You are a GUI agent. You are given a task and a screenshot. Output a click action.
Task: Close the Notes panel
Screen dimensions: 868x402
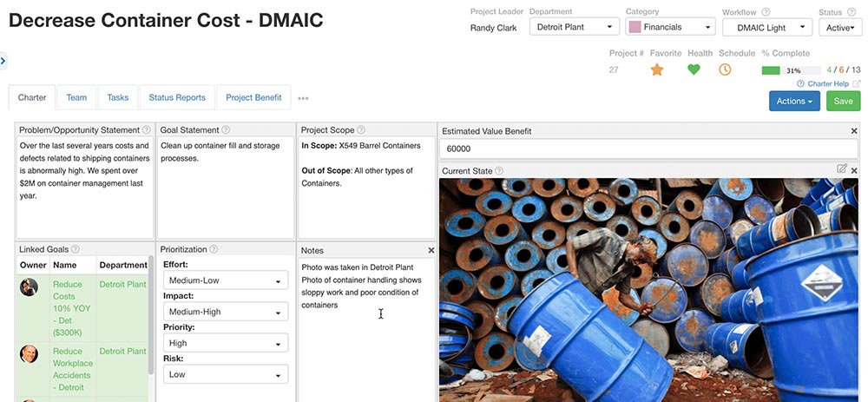point(431,250)
